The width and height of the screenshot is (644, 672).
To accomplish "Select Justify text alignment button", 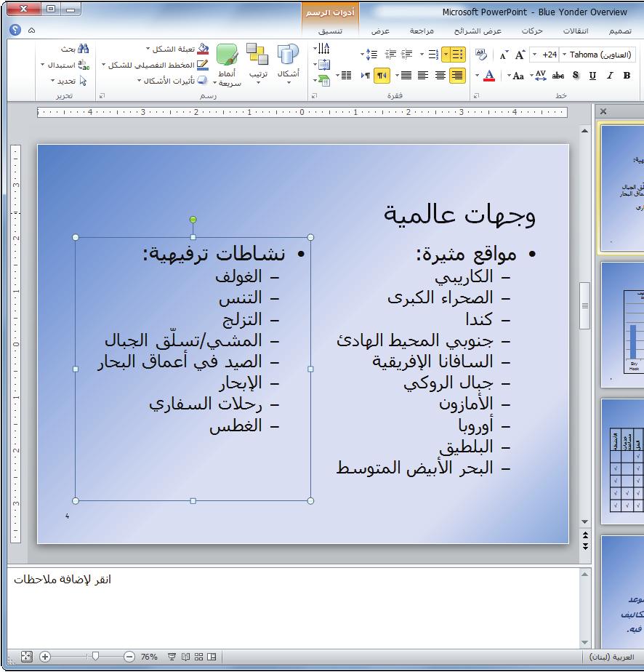I will point(406,76).
